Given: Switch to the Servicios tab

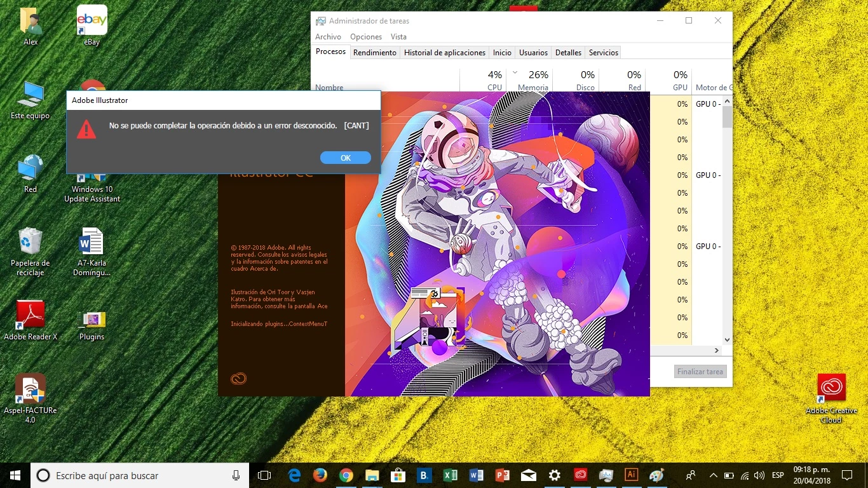Looking at the screenshot, I should pos(603,53).
